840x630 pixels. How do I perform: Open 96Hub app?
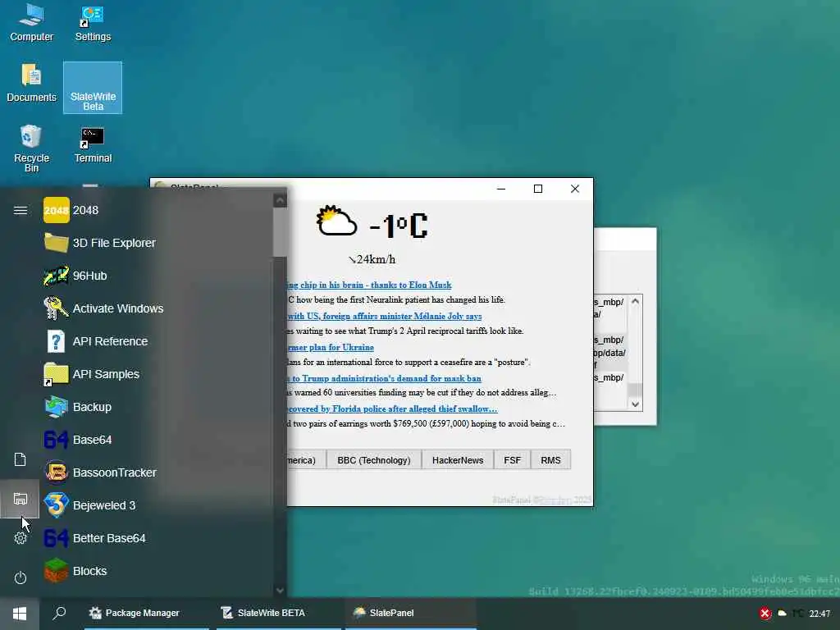coord(157,276)
